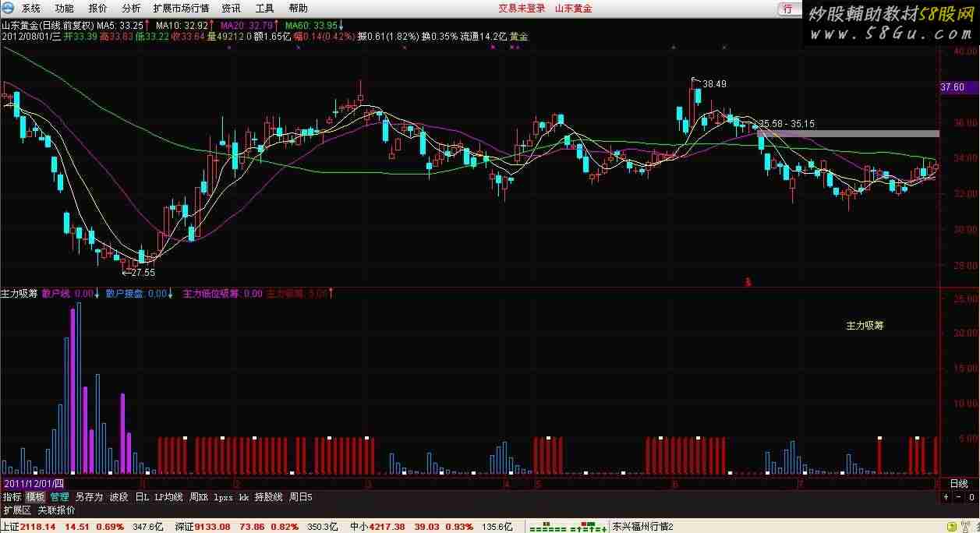980x533 pixels.
Task: Click the yellow status tray icon
Action: [x=953, y=527]
